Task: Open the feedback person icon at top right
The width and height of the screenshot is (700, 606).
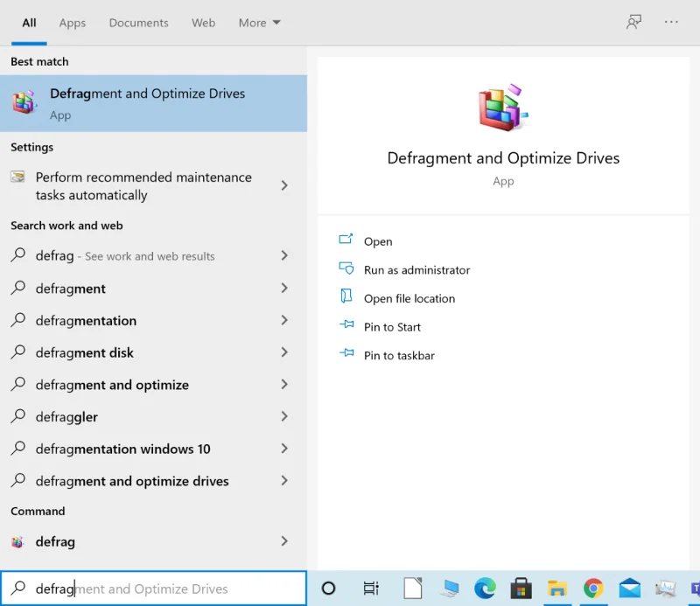Action: (633, 22)
